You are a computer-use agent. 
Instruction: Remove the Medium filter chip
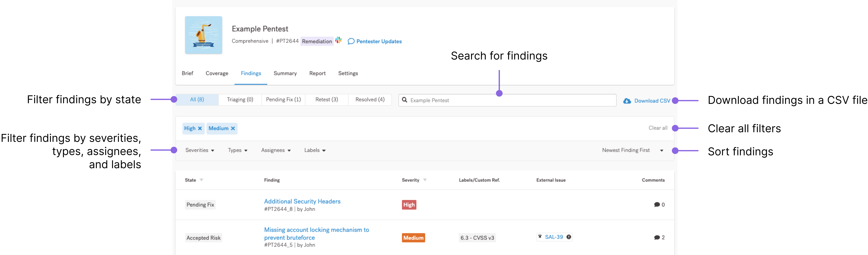(233, 129)
